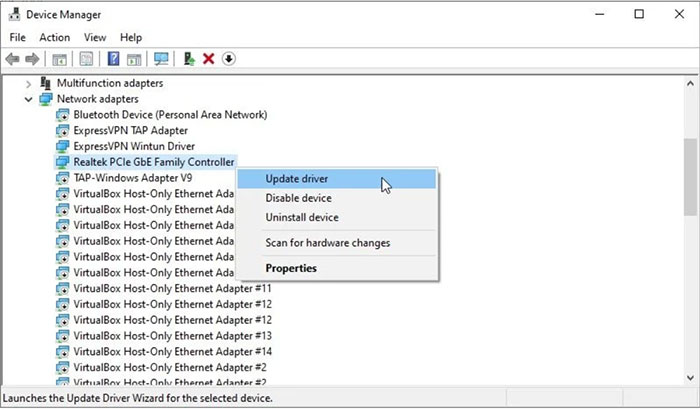Click the red X Uninstall device toolbar icon
Image resolution: width=700 pixels, height=410 pixels.
[x=208, y=59]
